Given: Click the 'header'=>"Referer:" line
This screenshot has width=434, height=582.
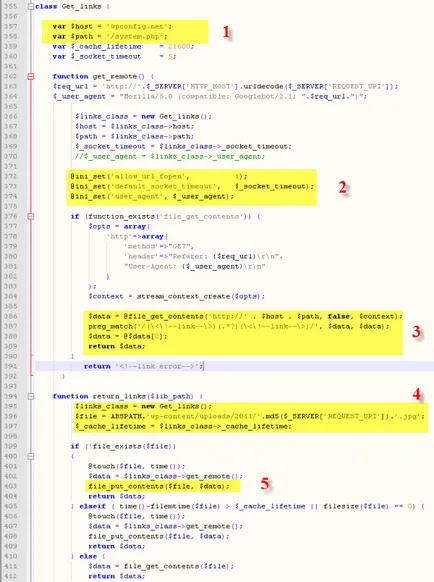Looking at the screenshot, I should pos(203,256).
